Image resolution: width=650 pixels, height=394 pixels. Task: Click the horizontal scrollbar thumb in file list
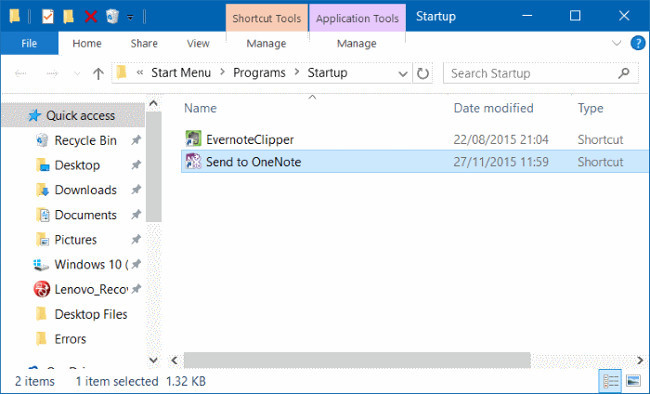(357, 360)
